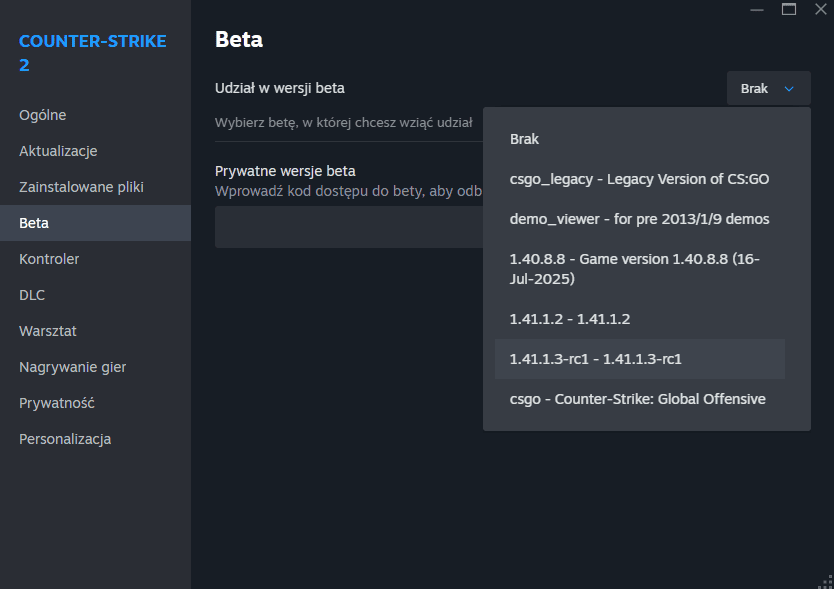The width and height of the screenshot is (834, 589).
Task: Choose the Brak option in the list
Action: coord(525,139)
